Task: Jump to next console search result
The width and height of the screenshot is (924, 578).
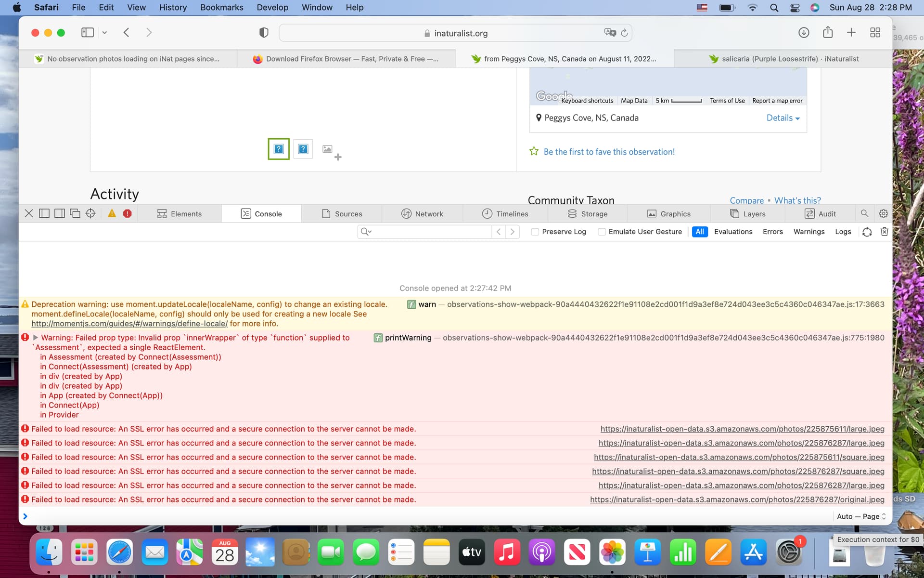Action: pyautogui.click(x=513, y=232)
